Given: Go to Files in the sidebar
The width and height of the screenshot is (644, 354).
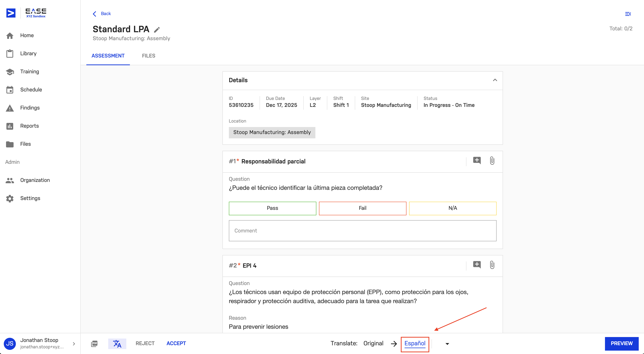Looking at the screenshot, I should point(25,144).
